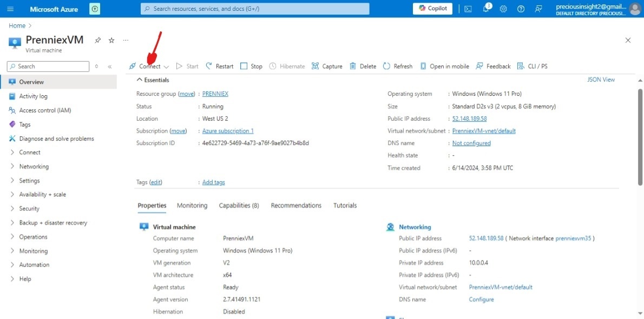Open the Essentials Public IP address link

tap(469, 118)
